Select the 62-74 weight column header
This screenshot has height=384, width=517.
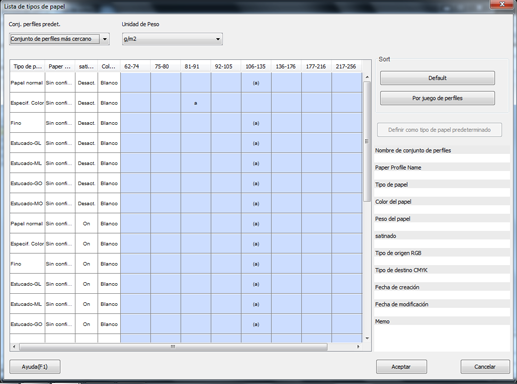[135, 67]
